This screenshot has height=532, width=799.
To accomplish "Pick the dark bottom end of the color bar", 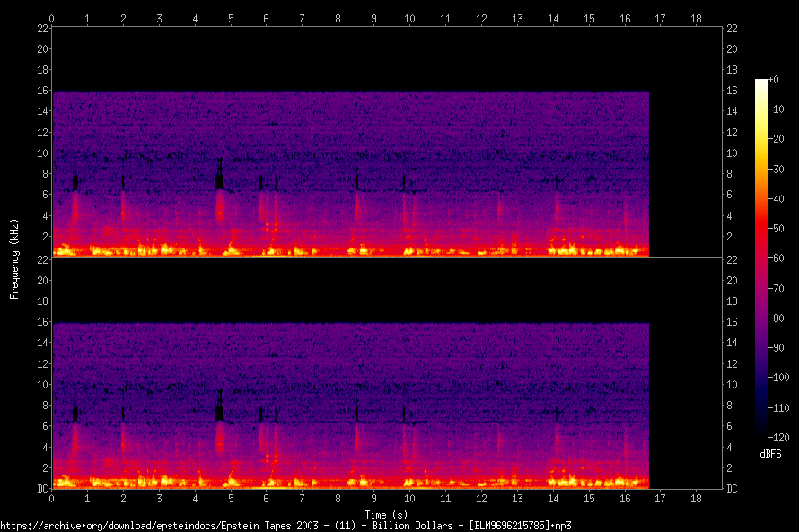I will tap(761, 431).
